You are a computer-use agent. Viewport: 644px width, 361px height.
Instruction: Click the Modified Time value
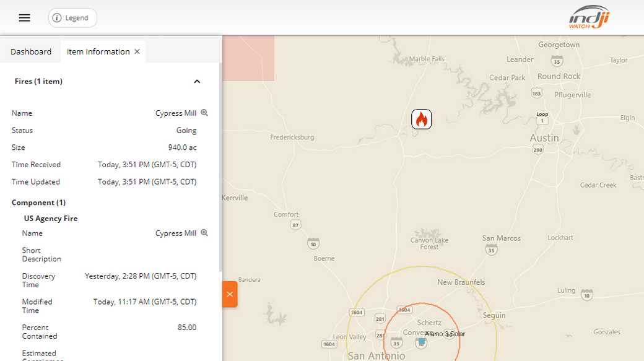coord(144,302)
